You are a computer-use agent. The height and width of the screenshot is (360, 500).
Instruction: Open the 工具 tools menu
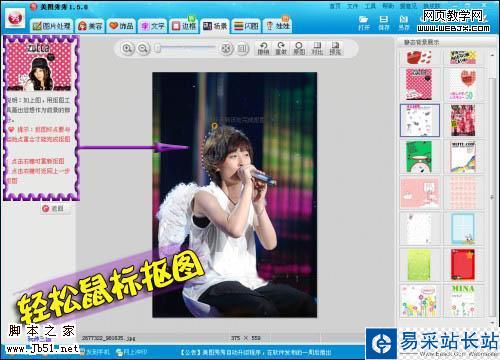tap(370, 6)
